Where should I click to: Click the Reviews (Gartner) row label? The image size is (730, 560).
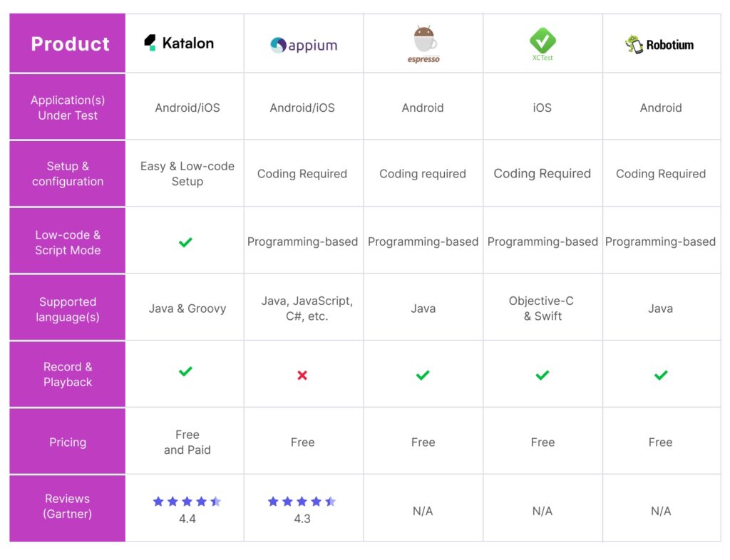[x=68, y=506]
